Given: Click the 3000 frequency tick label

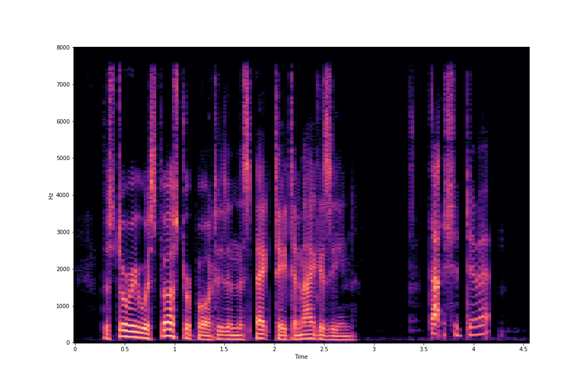Looking at the screenshot, I should (x=63, y=232).
